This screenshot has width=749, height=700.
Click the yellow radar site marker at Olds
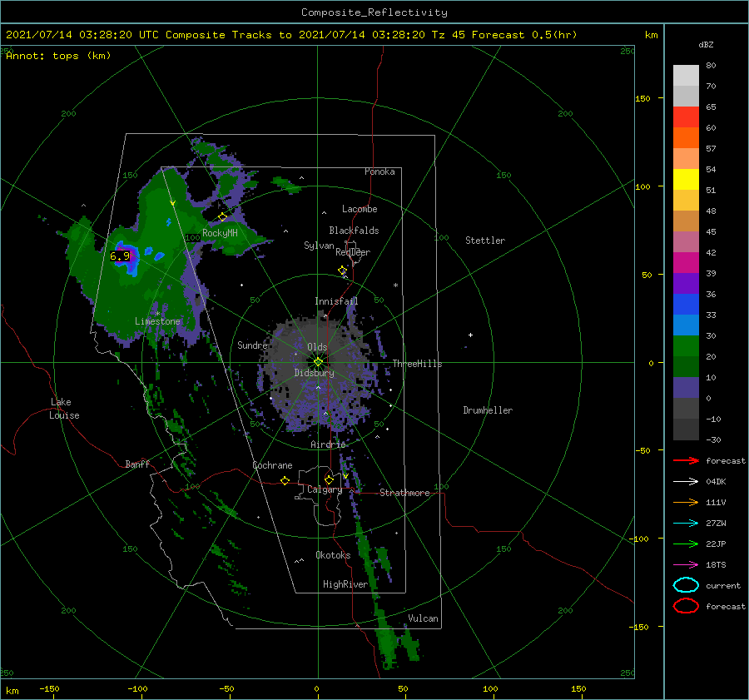(318, 362)
